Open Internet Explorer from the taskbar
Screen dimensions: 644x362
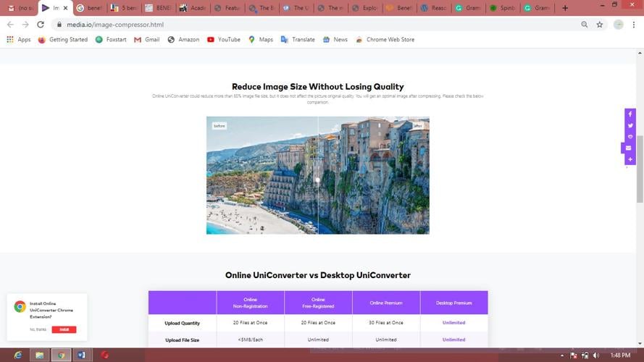point(18,355)
